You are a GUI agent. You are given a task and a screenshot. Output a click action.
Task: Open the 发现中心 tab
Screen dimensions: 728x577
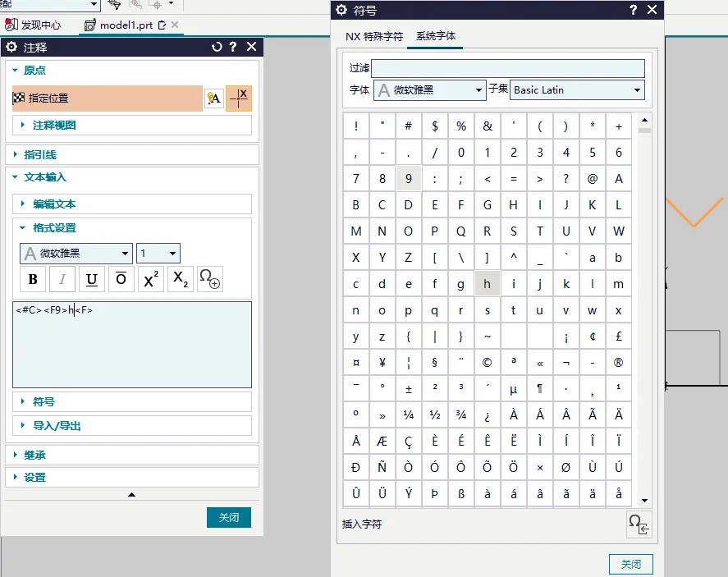coord(33,25)
